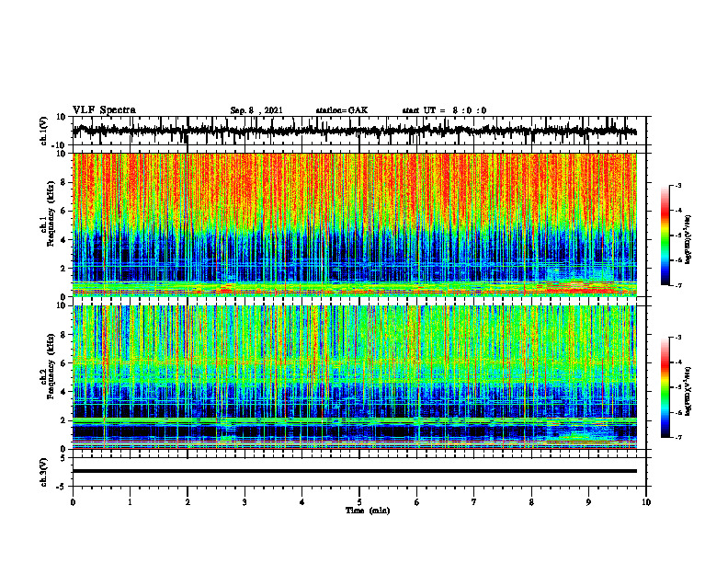Click the "8" kHz tick on ch.2 spectrogram
Screen dimensions: 728x563
(x=64, y=335)
